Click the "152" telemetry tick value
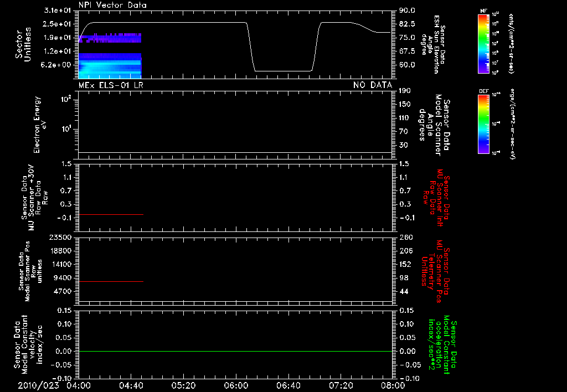This screenshot has height=392, width=567. pos(405,264)
